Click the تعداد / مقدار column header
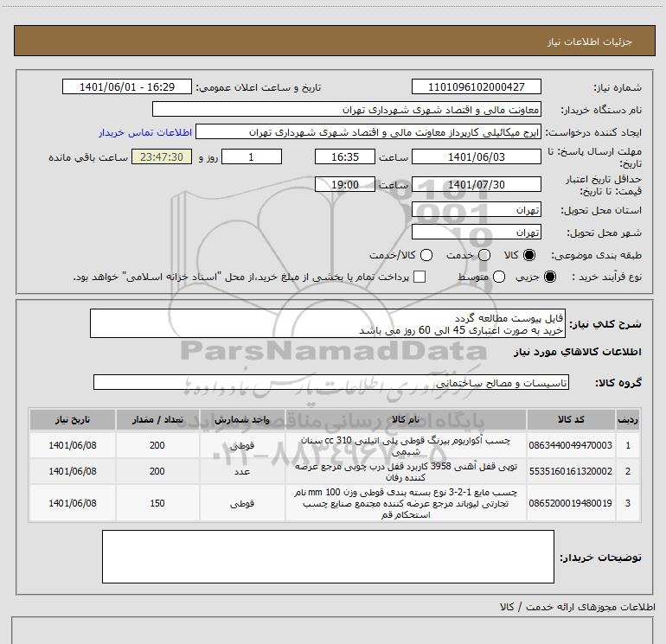The width and height of the screenshot is (666, 644). coord(157,419)
